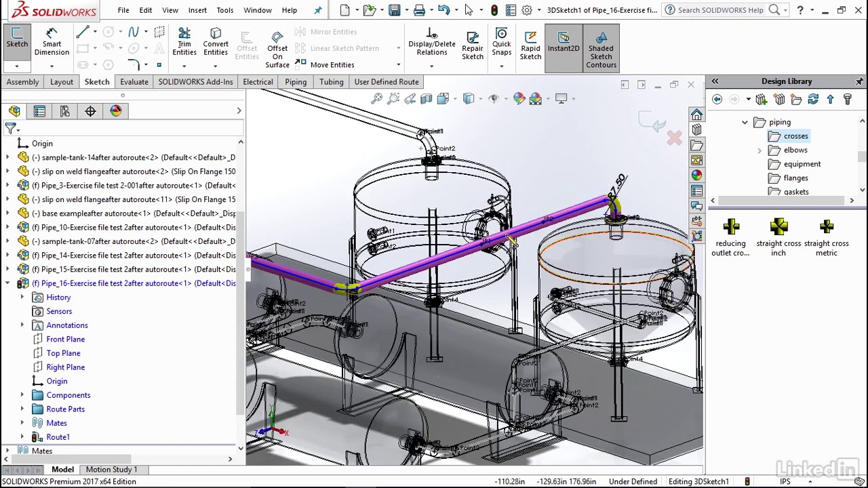868x488 pixels.
Task: Expand the Components folder
Action: (x=22, y=395)
